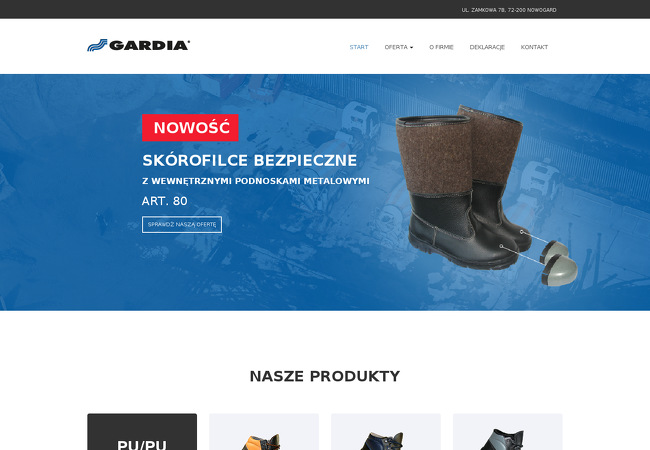Go to the O FIRMIE page
The height and width of the screenshot is (450, 650).
coord(441,47)
